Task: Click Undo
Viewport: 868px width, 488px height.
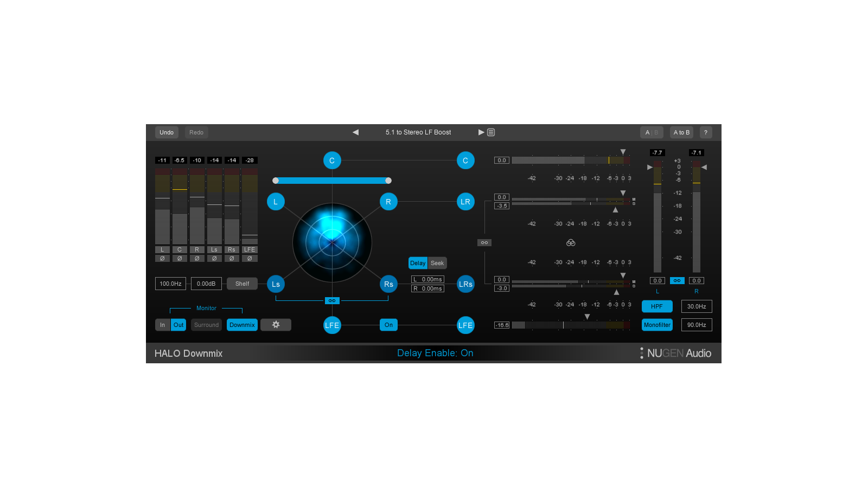Action: coord(167,132)
